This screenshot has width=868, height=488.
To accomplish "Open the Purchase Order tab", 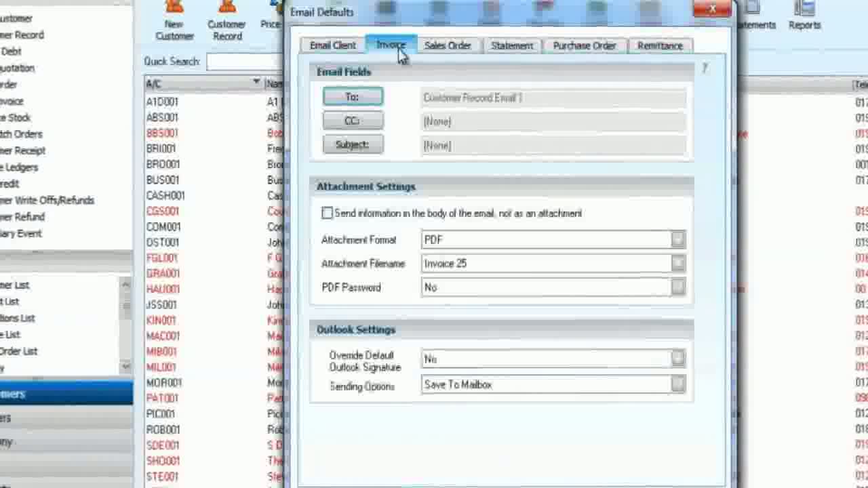I will [585, 45].
